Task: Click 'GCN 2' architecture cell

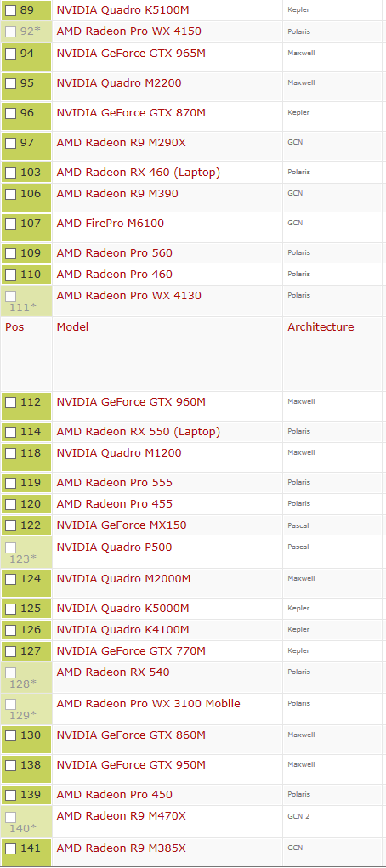Action: click(298, 816)
